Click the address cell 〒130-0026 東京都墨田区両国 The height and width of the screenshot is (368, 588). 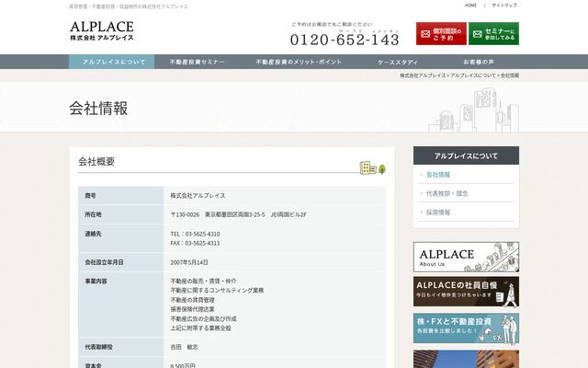(238, 214)
